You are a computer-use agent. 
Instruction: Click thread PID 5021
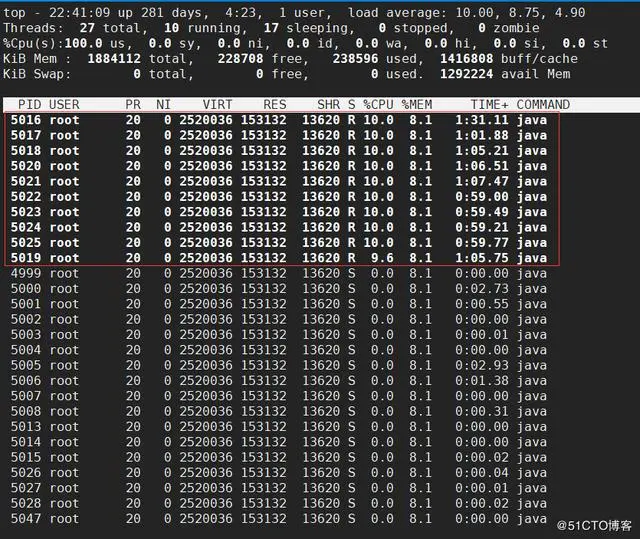click(26, 181)
